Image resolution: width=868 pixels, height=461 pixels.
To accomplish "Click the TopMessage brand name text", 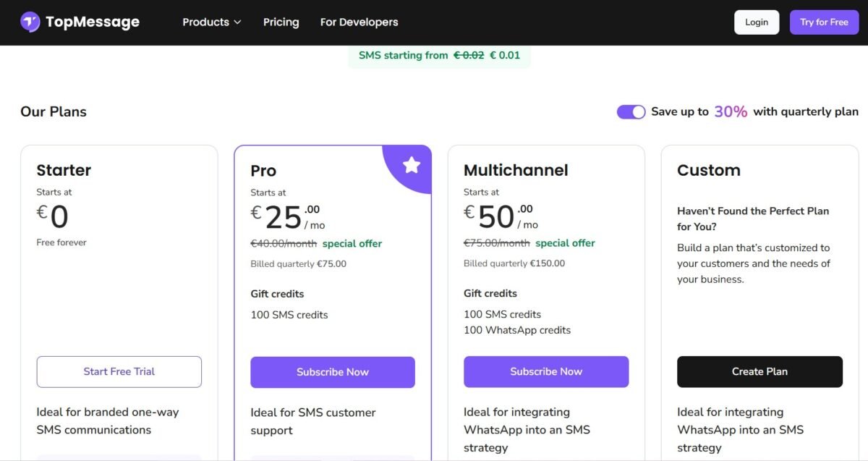I will click(92, 22).
